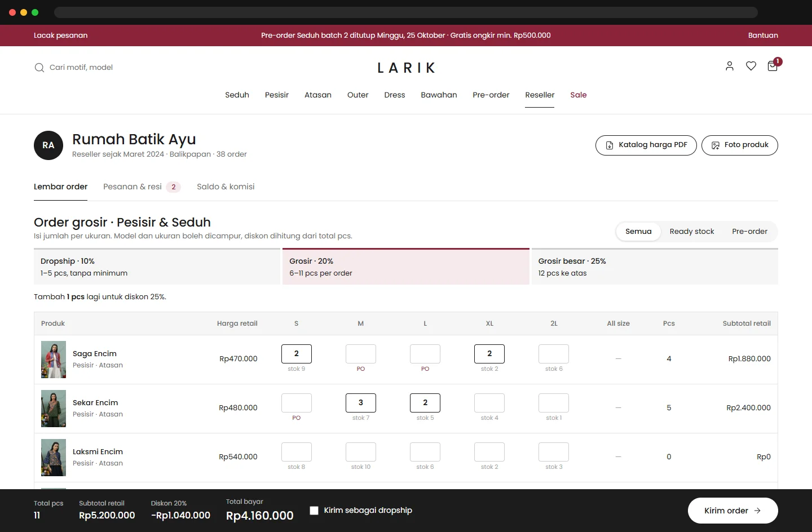Open the shopping bag cart icon

pos(773,66)
